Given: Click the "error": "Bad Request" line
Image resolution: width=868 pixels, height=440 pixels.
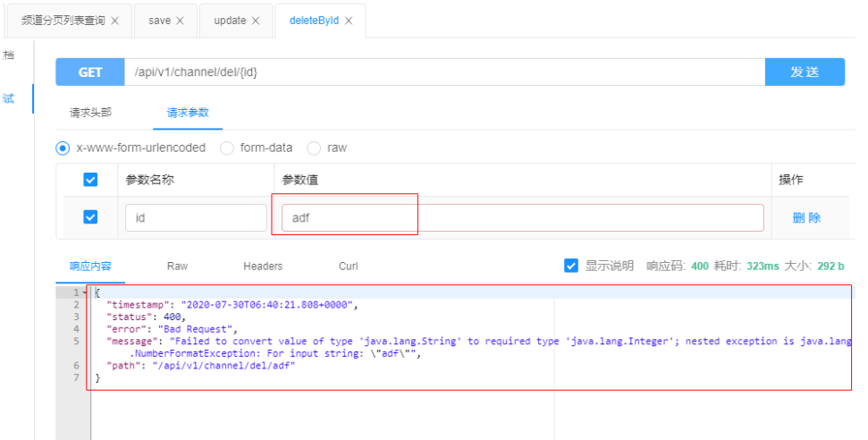Looking at the screenshot, I should pyautogui.click(x=173, y=329).
